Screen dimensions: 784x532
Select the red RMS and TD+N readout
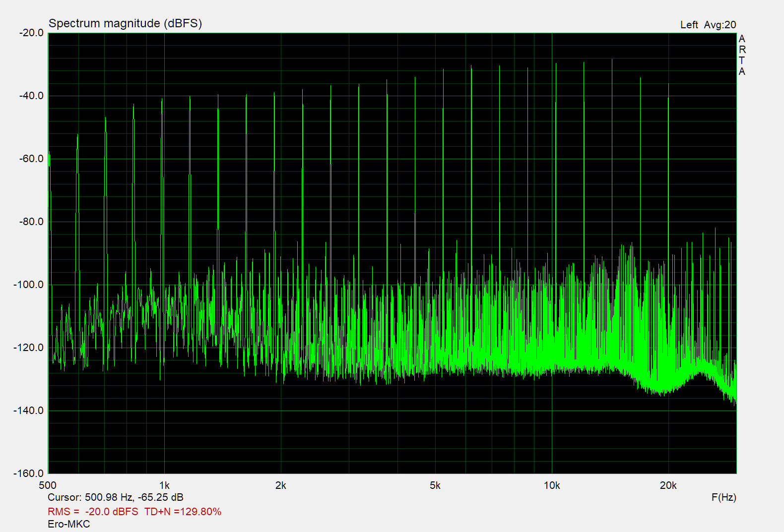134,512
